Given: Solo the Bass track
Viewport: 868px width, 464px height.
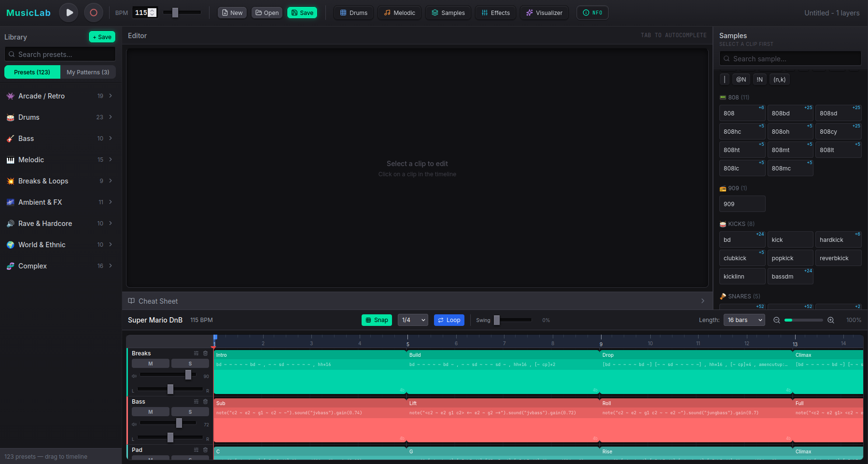Looking at the screenshot, I should 190,412.
